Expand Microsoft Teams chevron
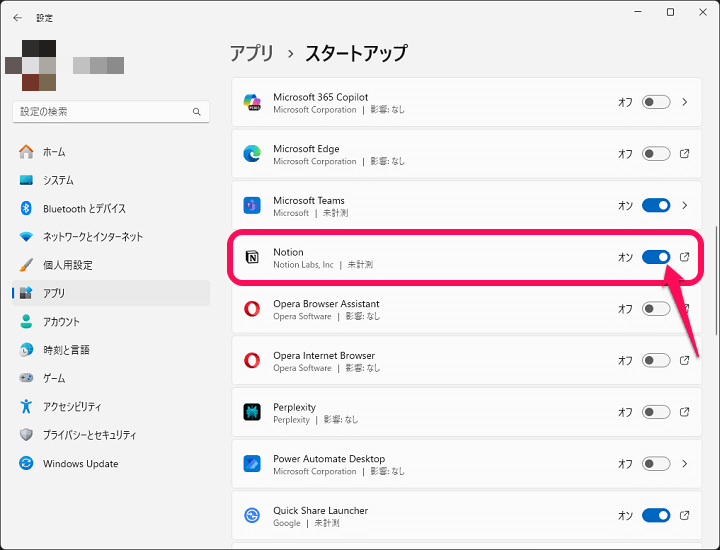Image resolution: width=720 pixels, height=550 pixels. point(685,205)
